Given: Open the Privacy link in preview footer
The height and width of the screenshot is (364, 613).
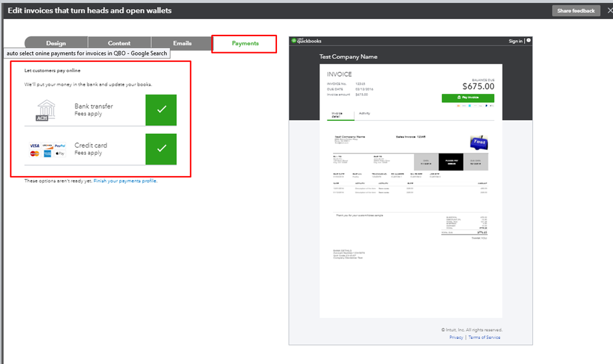Looking at the screenshot, I should tap(456, 338).
